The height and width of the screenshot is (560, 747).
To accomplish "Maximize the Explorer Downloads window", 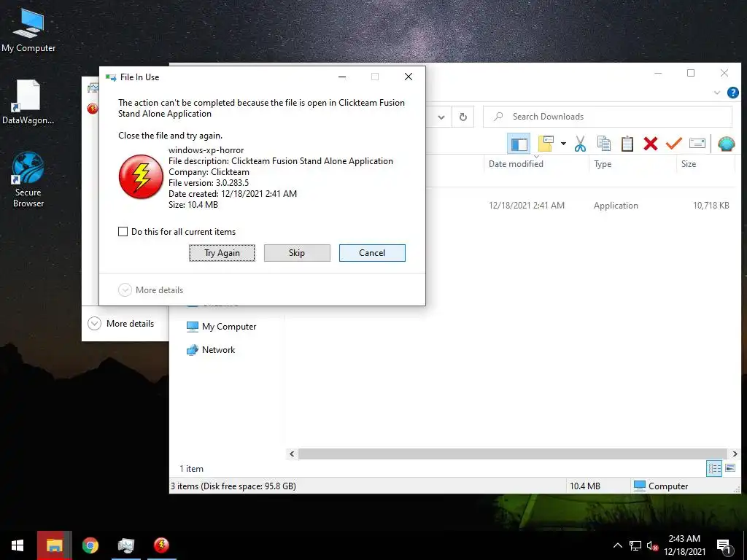I will pyautogui.click(x=691, y=73).
